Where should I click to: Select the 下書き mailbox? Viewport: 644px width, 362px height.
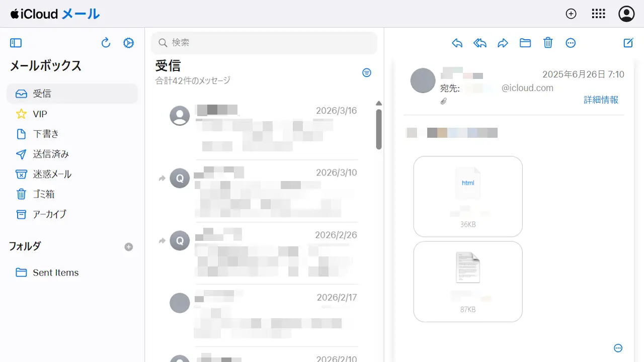click(46, 134)
